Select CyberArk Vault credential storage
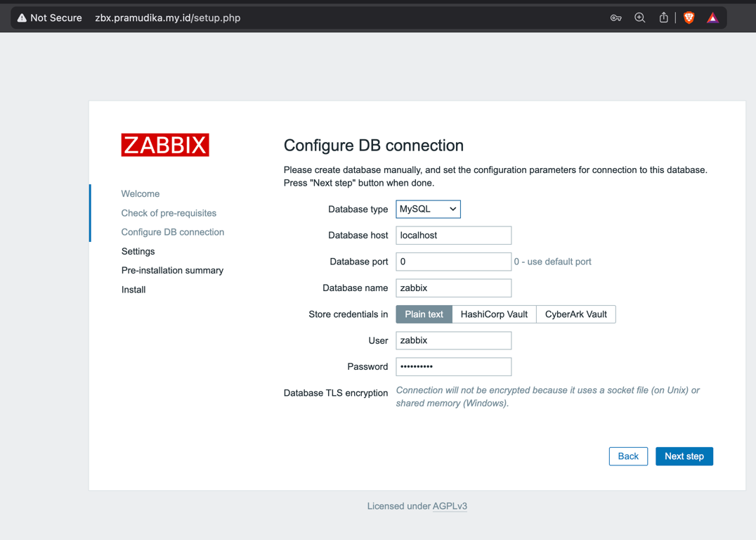This screenshot has width=756, height=540. (x=575, y=314)
